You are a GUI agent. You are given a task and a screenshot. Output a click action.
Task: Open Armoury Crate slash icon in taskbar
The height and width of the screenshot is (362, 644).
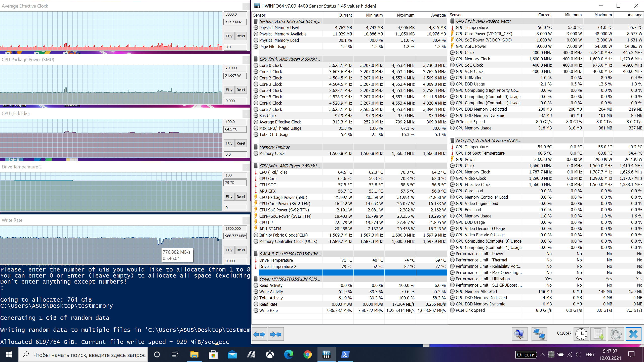tap(251, 355)
